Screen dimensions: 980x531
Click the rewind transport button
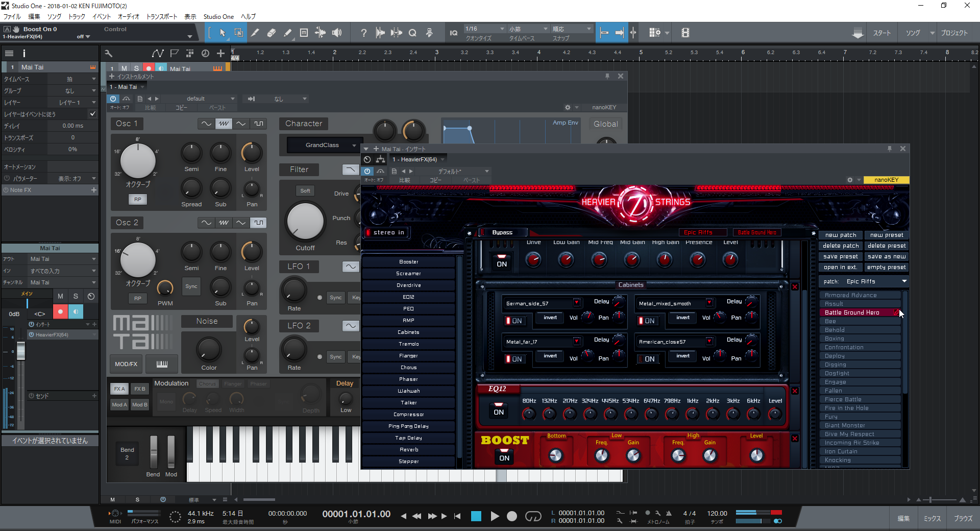[x=417, y=516]
